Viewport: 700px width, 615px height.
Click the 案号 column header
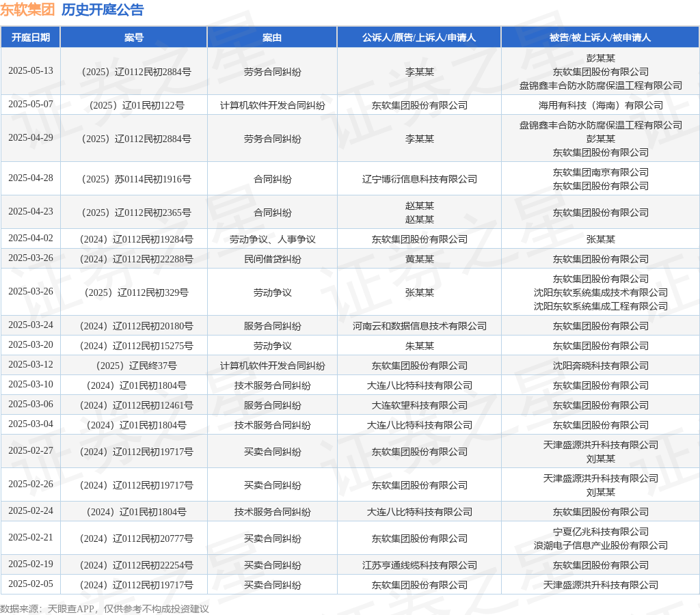coord(134,38)
